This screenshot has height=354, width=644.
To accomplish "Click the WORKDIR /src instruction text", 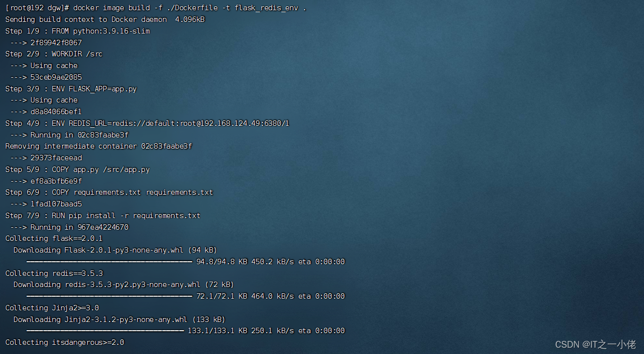I will click(78, 54).
